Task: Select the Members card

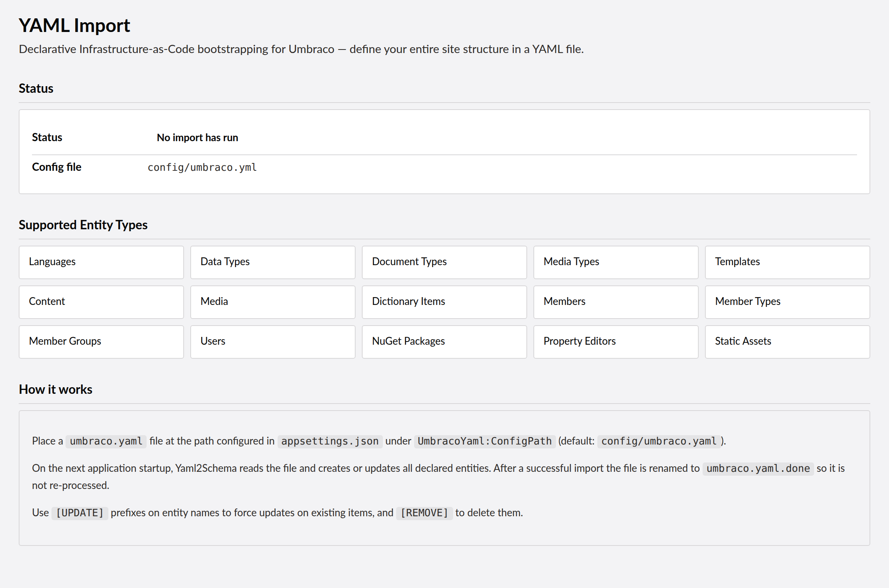Action: pyautogui.click(x=616, y=302)
